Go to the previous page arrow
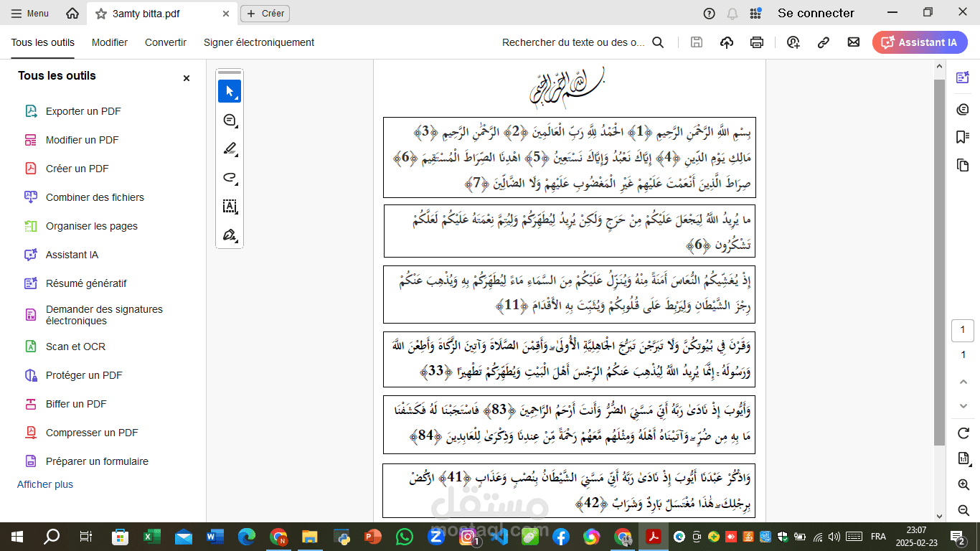The image size is (980, 551). point(963,381)
